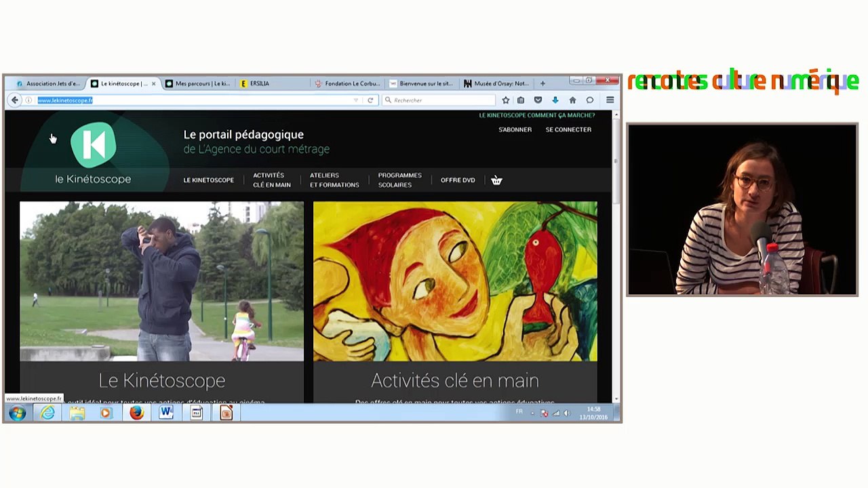
Task: Launch Internet Explorer from the taskbar
Action: [x=47, y=413]
